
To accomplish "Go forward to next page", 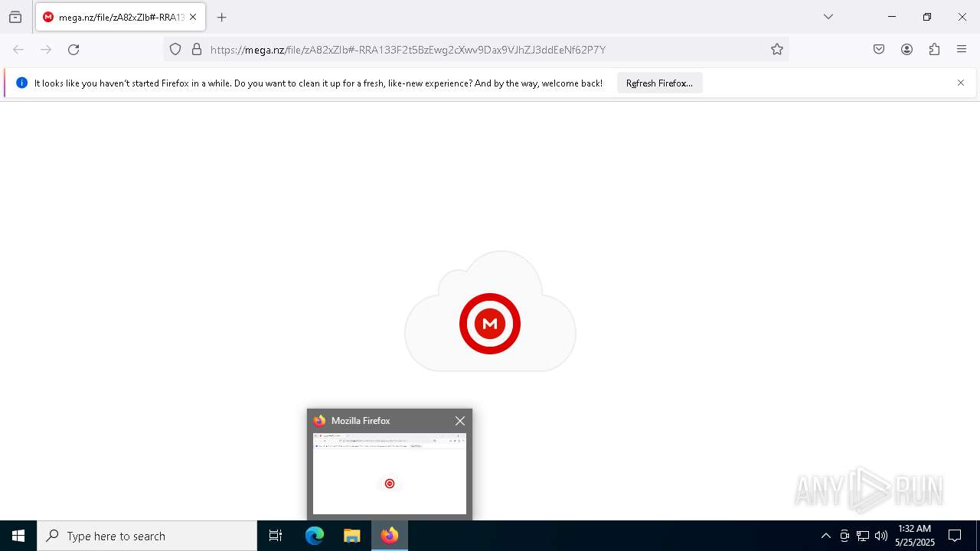I will 46,50.
